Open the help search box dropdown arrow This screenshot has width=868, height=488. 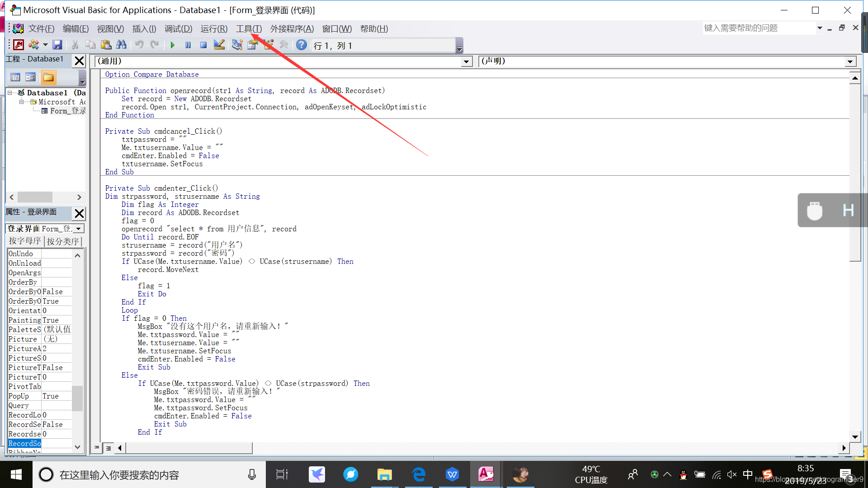point(820,28)
